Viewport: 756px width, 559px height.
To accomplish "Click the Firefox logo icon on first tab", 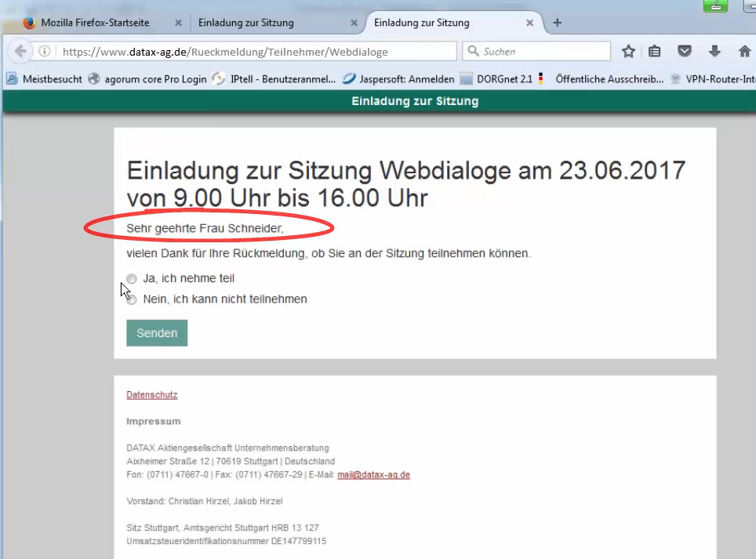I will [x=30, y=23].
